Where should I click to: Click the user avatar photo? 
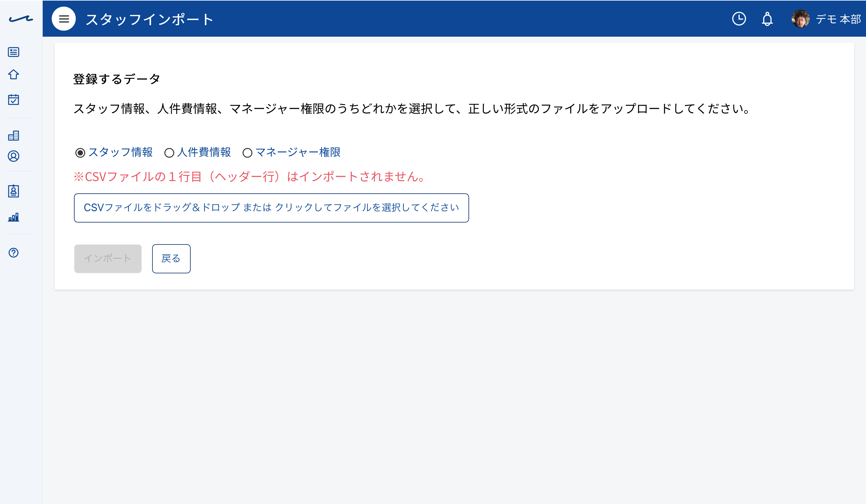pyautogui.click(x=800, y=19)
